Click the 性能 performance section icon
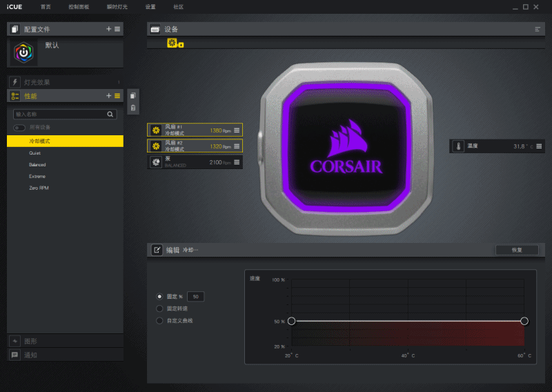Screen dimensions: 552x392 pyautogui.click(x=14, y=96)
